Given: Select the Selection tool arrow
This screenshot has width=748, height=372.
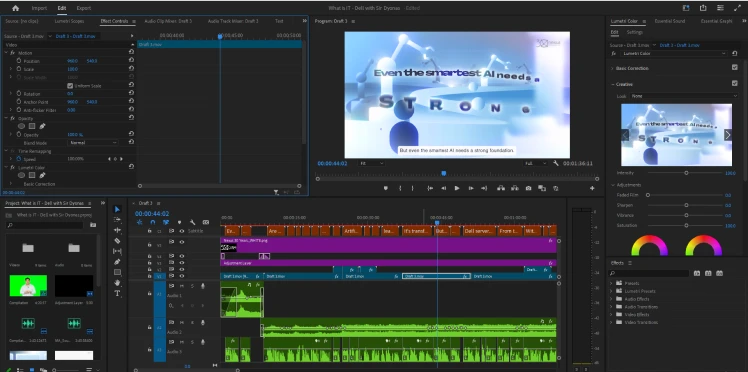Looking at the screenshot, I should pyautogui.click(x=117, y=209).
